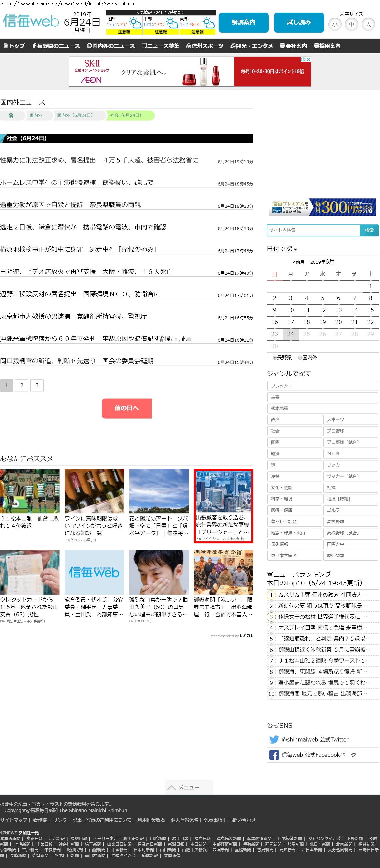The height and width of the screenshot is (868, 380).
Task: Go to 前の日へ button
Action: pyautogui.click(x=127, y=409)
